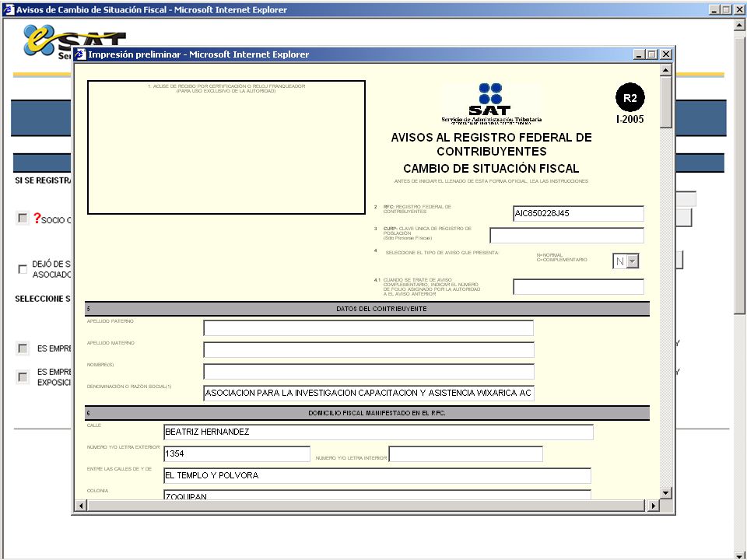This screenshot has width=747, height=560.
Task: Click the DATOS DEL CONTRIBUYENTE section header
Action: click(367, 309)
